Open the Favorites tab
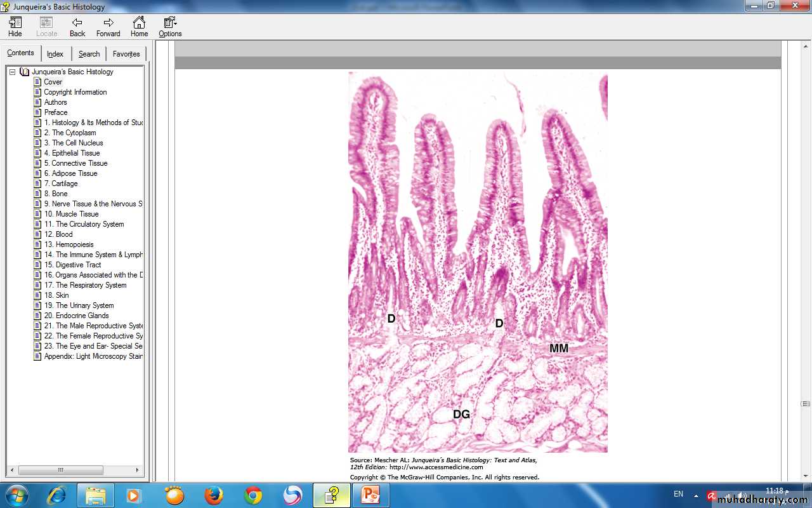 click(x=126, y=54)
